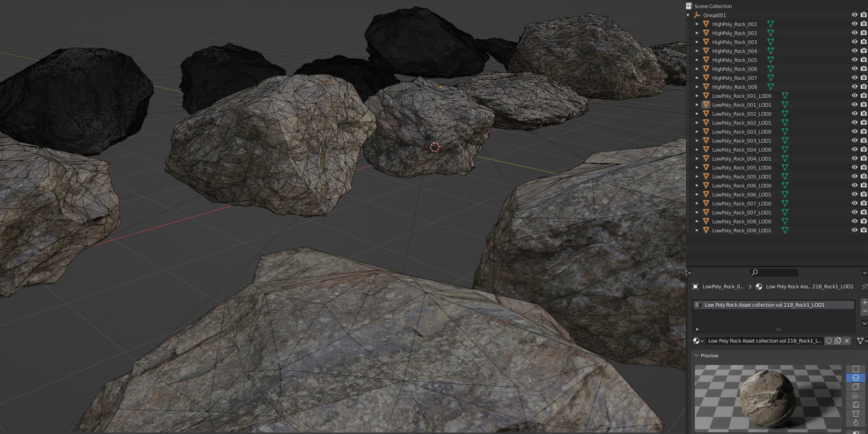The image size is (868, 434).
Task: Click mesh data icon for LowPoly_Rock_003_LOD1
Action: [785, 141]
